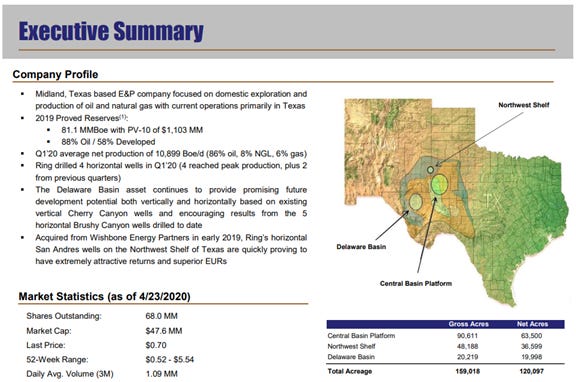Click the large Central Basin Platform circle
The image size is (576, 382).
439,184
